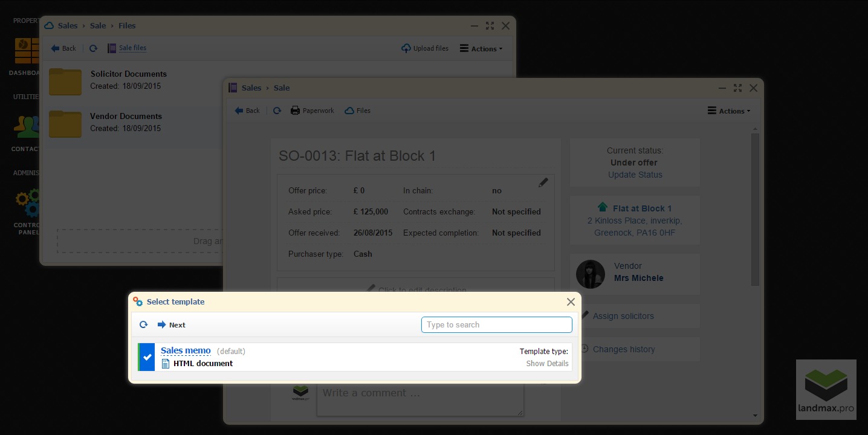The image size is (868, 435).
Task: Click the pencil edit icon for sale details
Action: (x=543, y=182)
